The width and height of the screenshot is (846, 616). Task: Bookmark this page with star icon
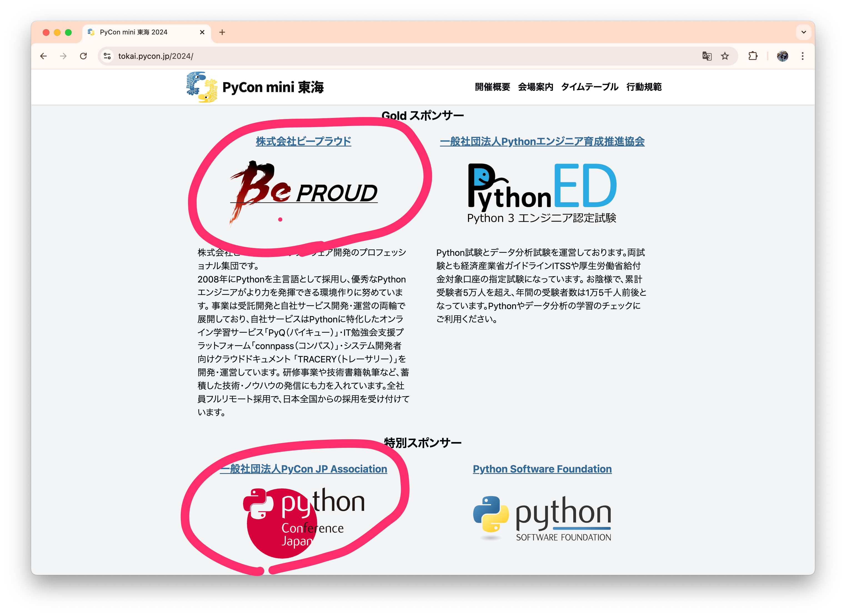point(725,56)
